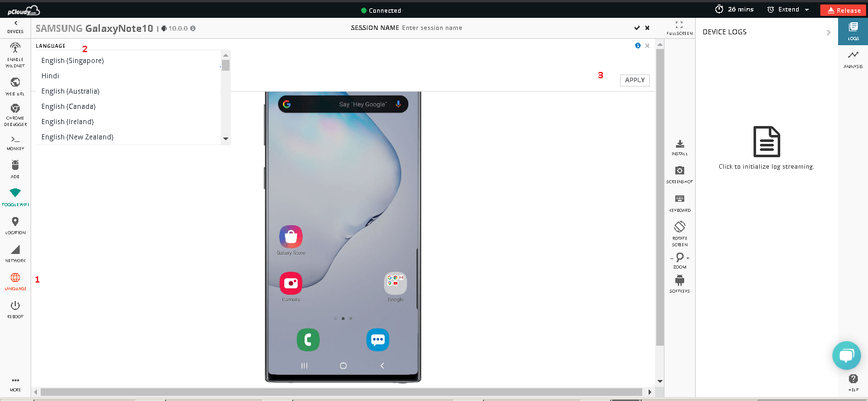Take a device screenshot

[x=680, y=175]
